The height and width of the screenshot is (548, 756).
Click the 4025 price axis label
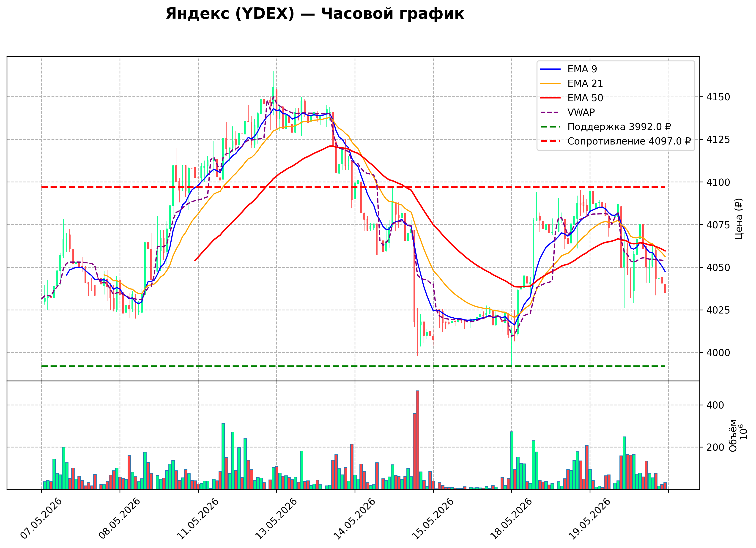coord(718,310)
